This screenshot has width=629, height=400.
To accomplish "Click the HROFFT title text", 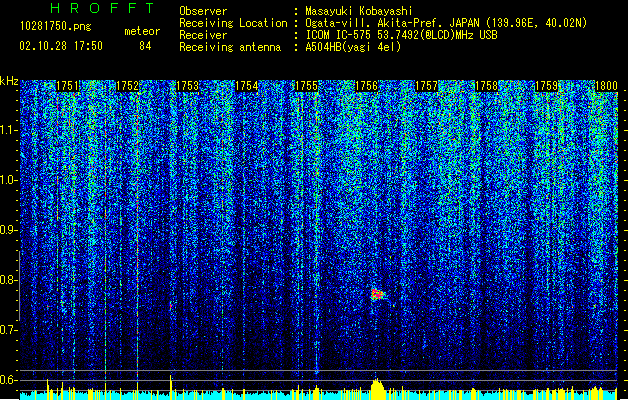I will tap(102, 8).
